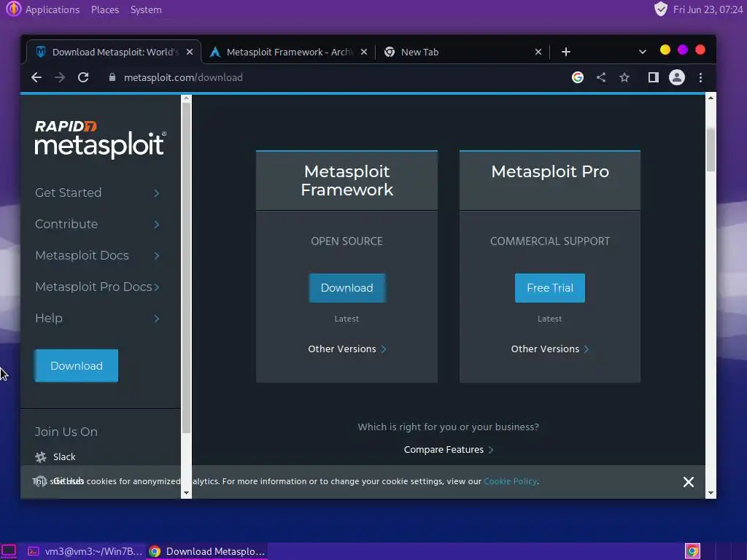Close the New Tab tab

tap(538, 52)
